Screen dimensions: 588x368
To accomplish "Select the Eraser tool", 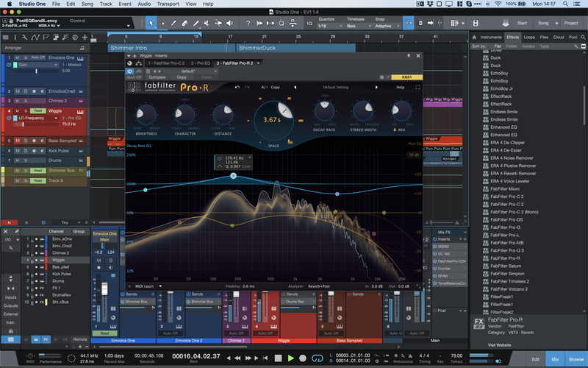I will coord(184,24).
